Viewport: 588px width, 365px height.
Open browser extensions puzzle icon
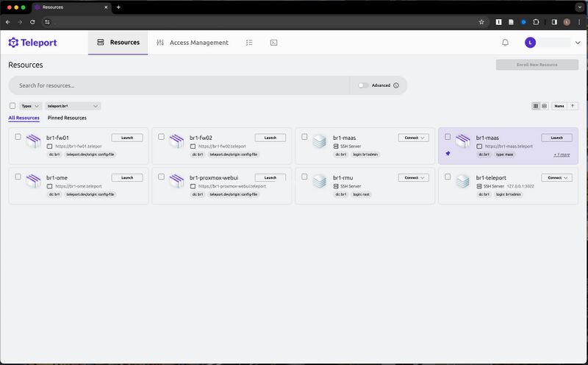[x=537, y=22]
